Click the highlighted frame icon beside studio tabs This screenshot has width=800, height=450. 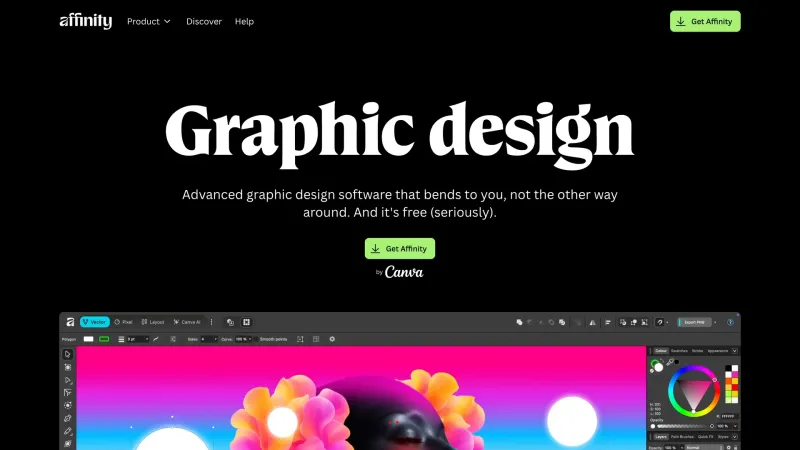[x=246, y=322]
